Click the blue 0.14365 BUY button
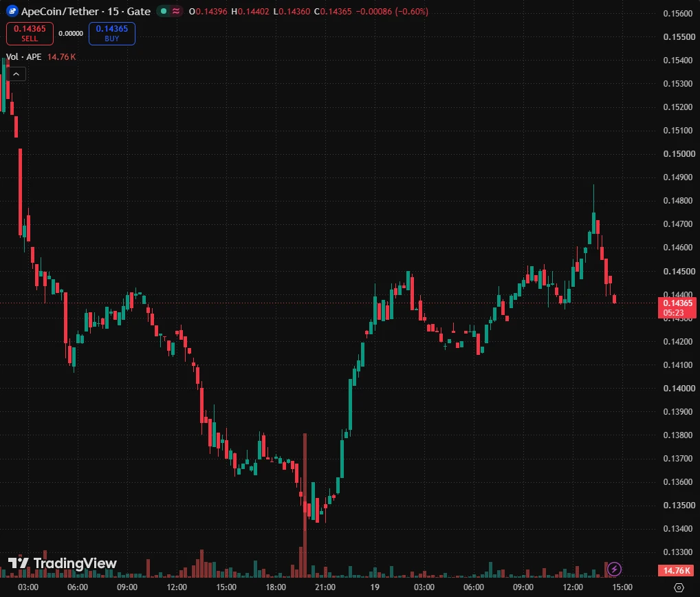 (x=112, y=34)
